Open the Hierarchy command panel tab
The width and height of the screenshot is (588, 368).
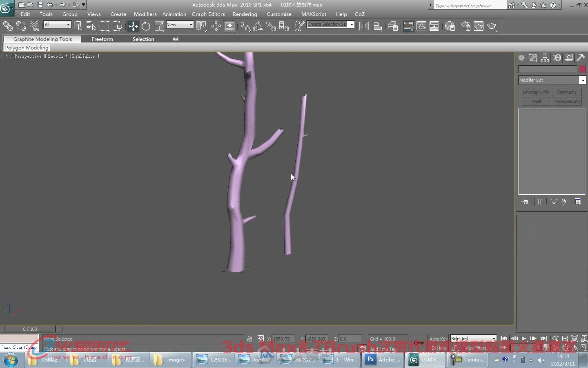click(545, 58)
